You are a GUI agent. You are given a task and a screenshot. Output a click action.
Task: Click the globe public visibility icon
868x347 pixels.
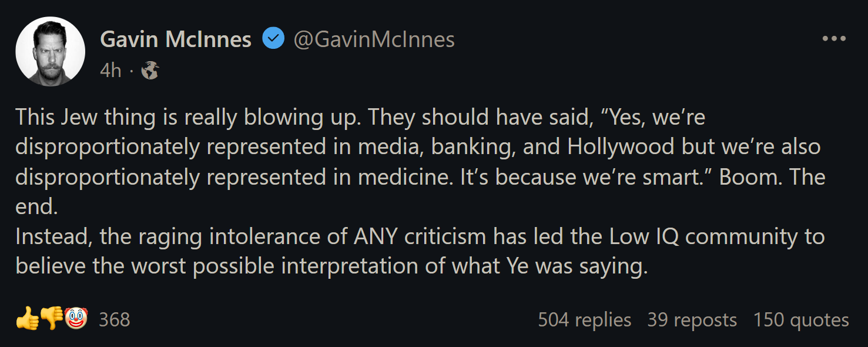click(x=150, y=71)
